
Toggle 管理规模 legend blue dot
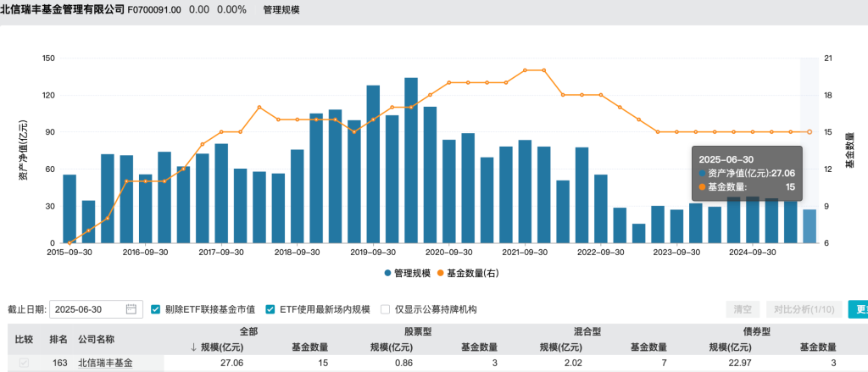387,274
